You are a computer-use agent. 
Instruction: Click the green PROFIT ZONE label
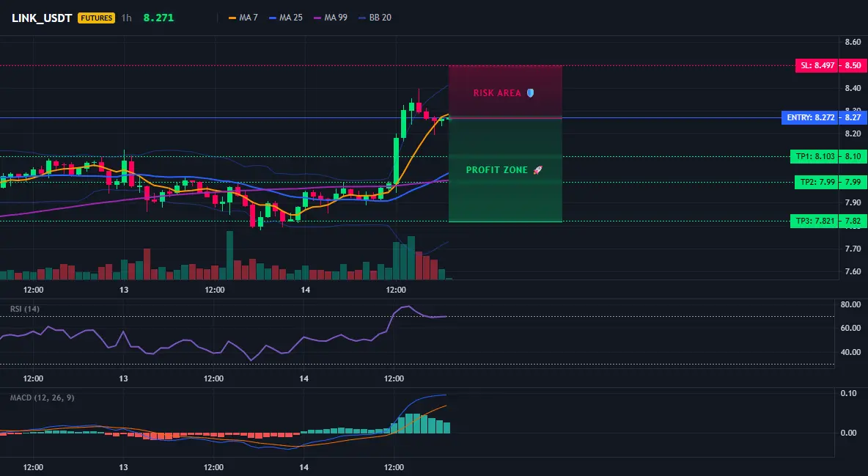click(496, 170)
